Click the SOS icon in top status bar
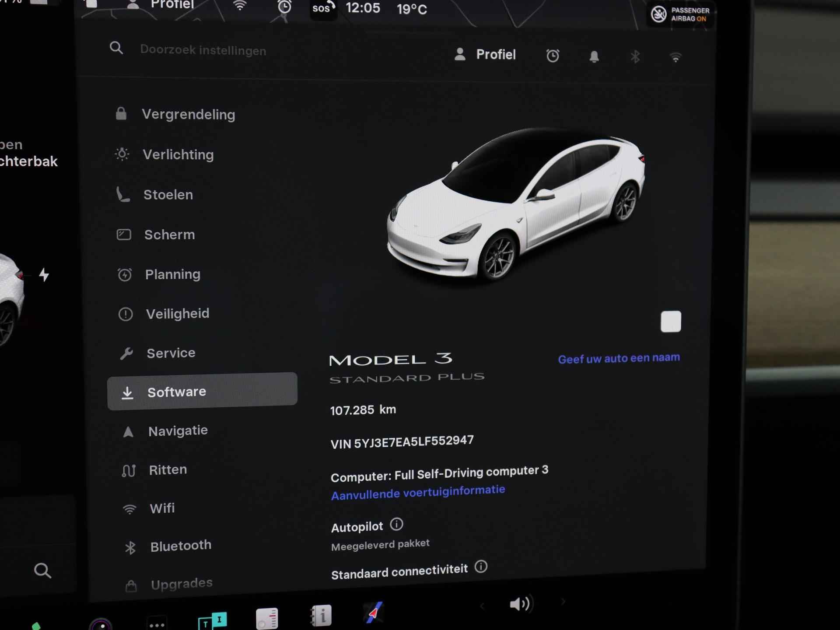The width and height of the screenshot is (840, 630). (x=323, y=8)
